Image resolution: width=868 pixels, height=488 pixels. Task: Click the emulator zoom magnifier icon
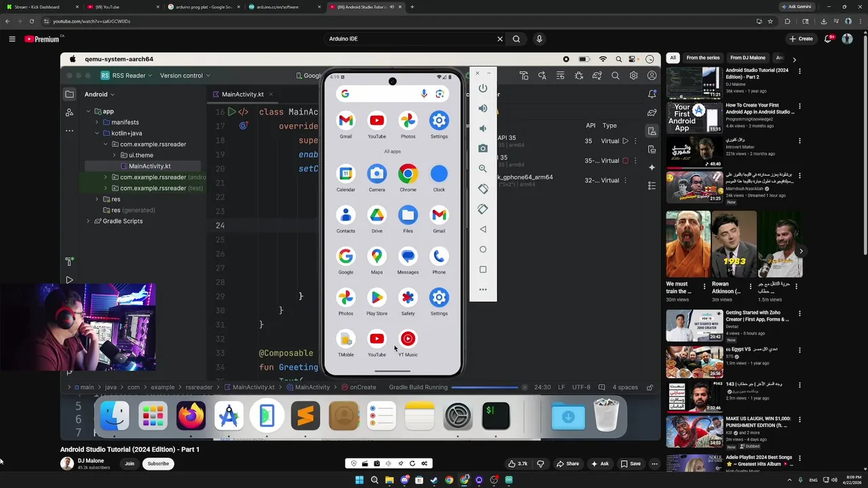[x=483, y=169]
